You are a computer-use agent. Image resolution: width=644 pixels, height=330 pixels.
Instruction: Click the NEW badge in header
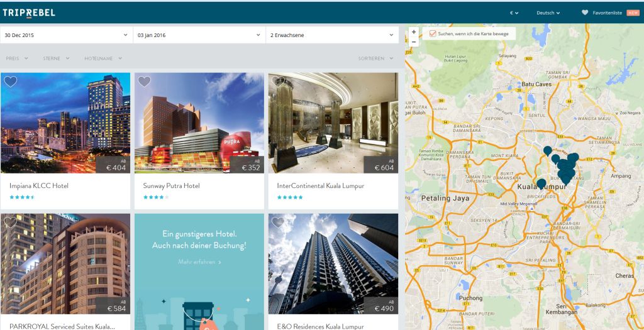[x=633, y=13]
